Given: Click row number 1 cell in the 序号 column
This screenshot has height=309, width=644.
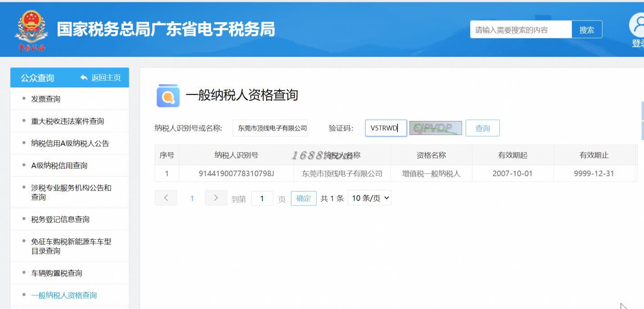Looking at the screenshot, I should click(x=167, y=173).
